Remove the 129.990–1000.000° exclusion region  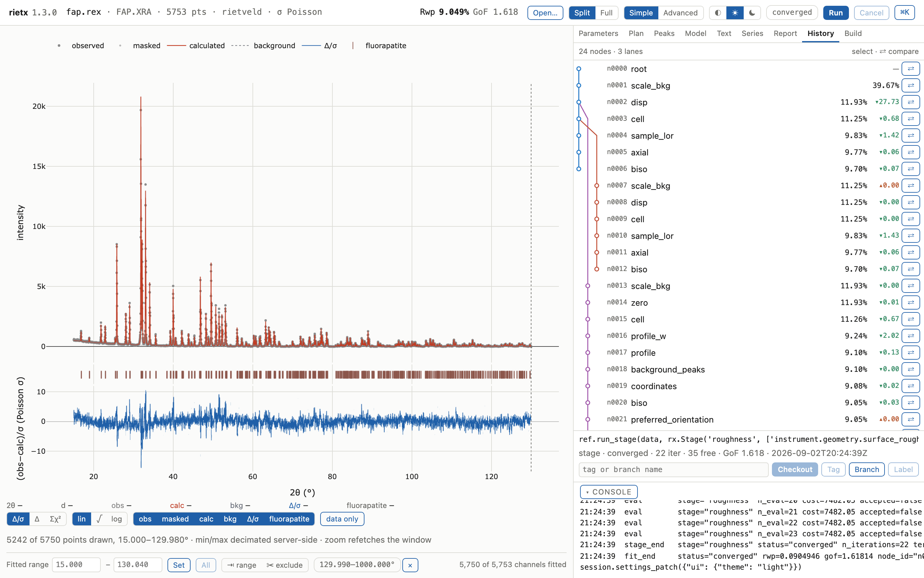point(410,565)
